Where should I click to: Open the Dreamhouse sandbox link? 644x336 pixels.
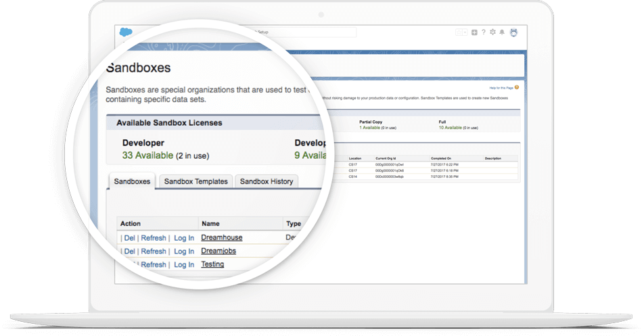(221, 237)
